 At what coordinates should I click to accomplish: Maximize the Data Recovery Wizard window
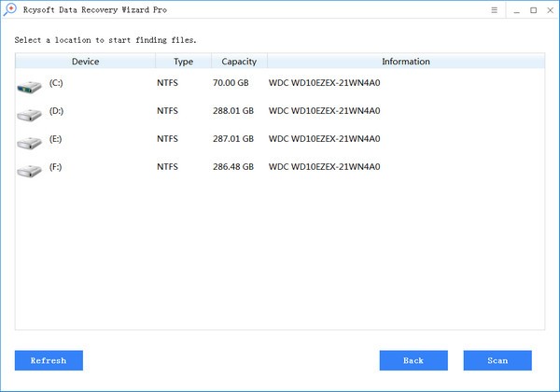click(x=533, y=10)
